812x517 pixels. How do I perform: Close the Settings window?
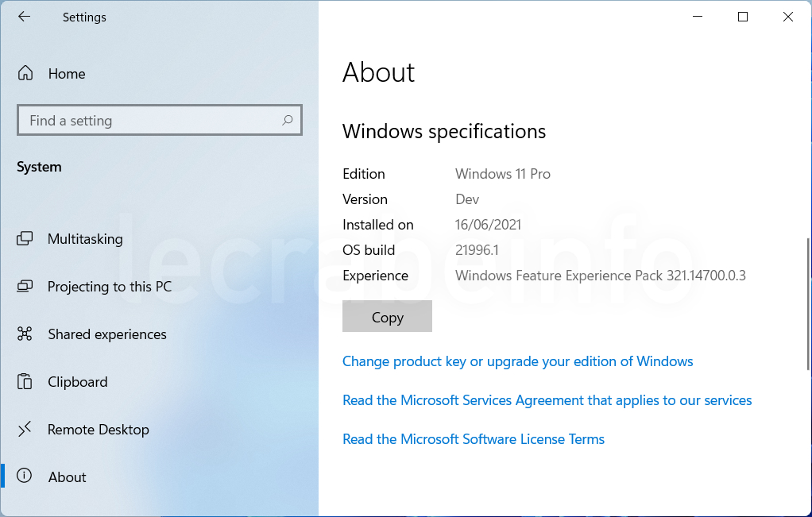[787, 17]
